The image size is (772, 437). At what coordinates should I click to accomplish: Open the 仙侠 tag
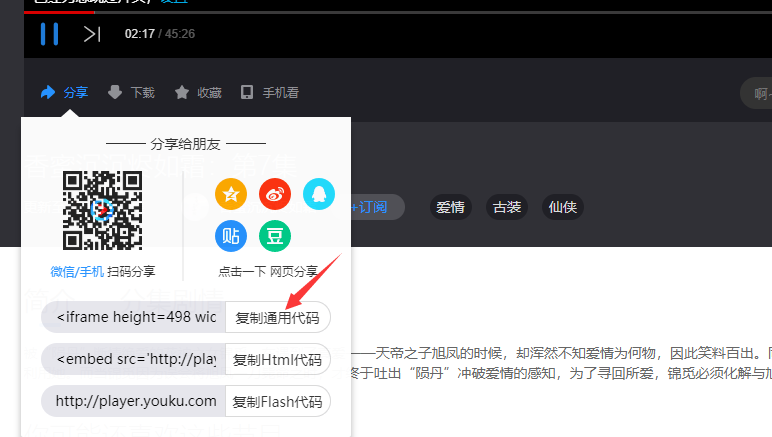(x=562, y=207)
